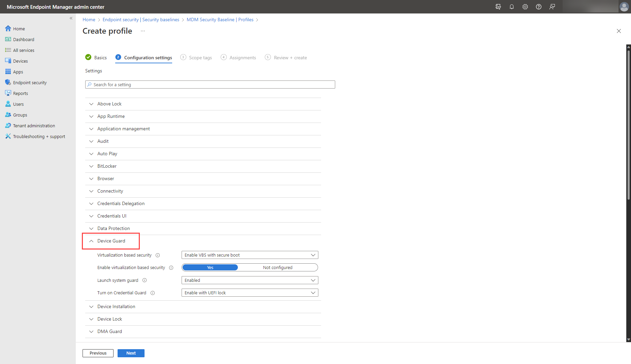Click the Reports icon in sidebar
The height and width of the screenshot is (364, 631).
[x=8, y=93]
